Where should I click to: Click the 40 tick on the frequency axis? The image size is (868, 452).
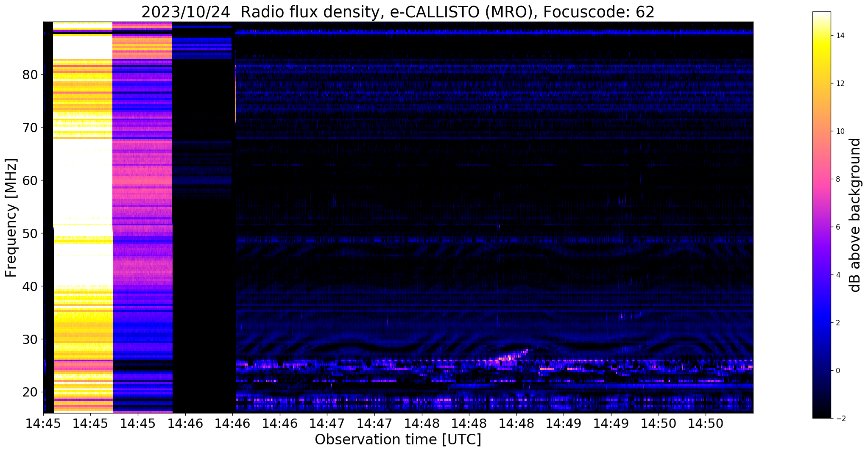pos(30,287)
